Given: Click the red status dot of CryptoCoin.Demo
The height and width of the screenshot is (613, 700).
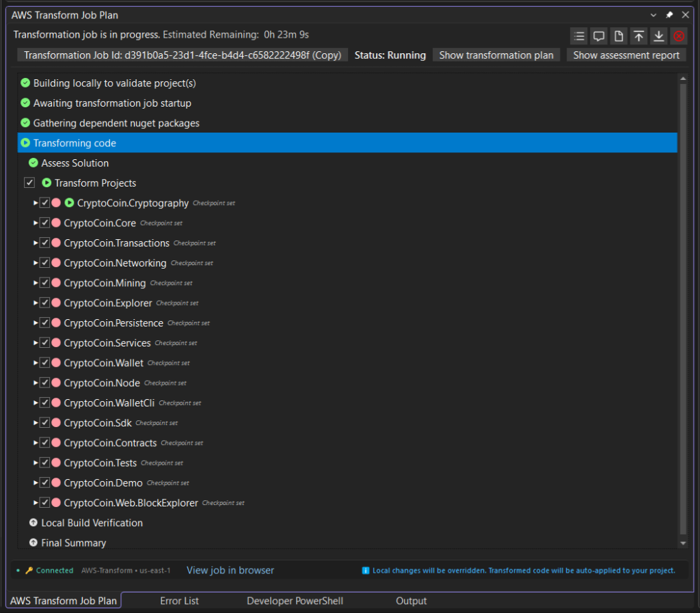Looking at the screenshot, I should [56, 482].
